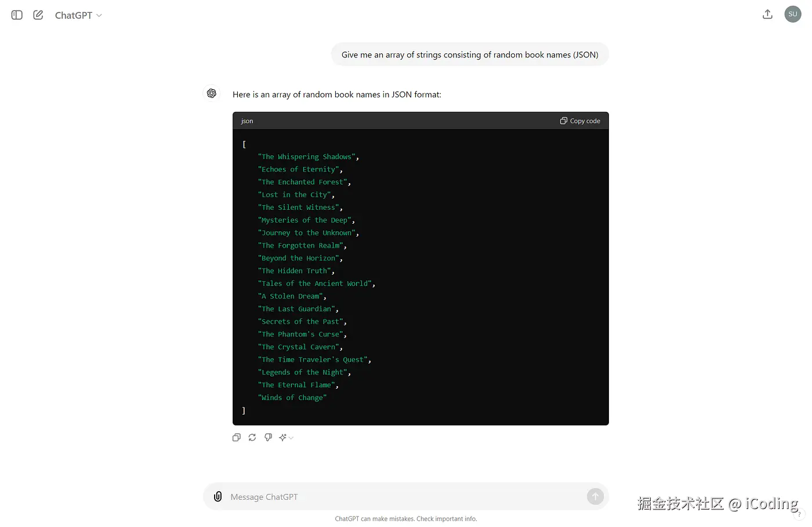
Task: Click "The Silent Witness" line
Action: [300, 208]
